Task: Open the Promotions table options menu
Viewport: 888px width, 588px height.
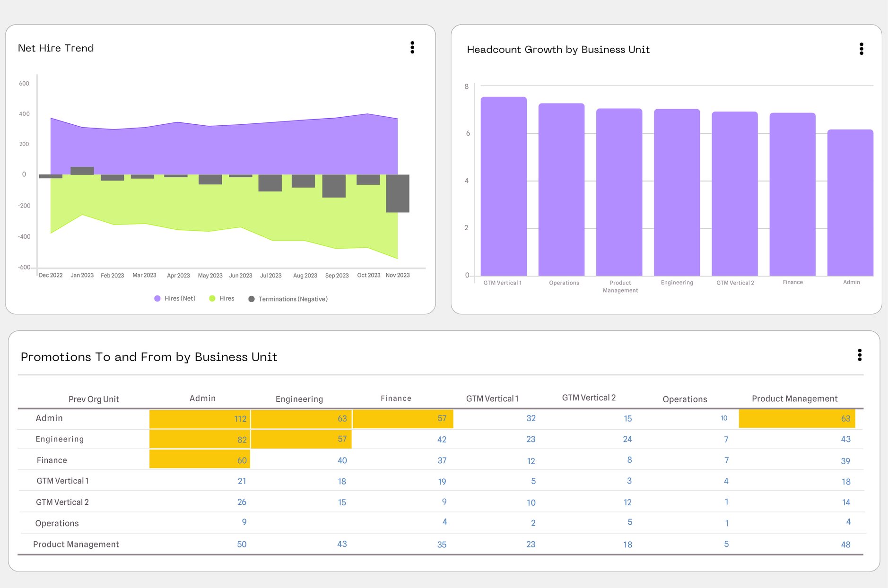Action: pos(860,355)
